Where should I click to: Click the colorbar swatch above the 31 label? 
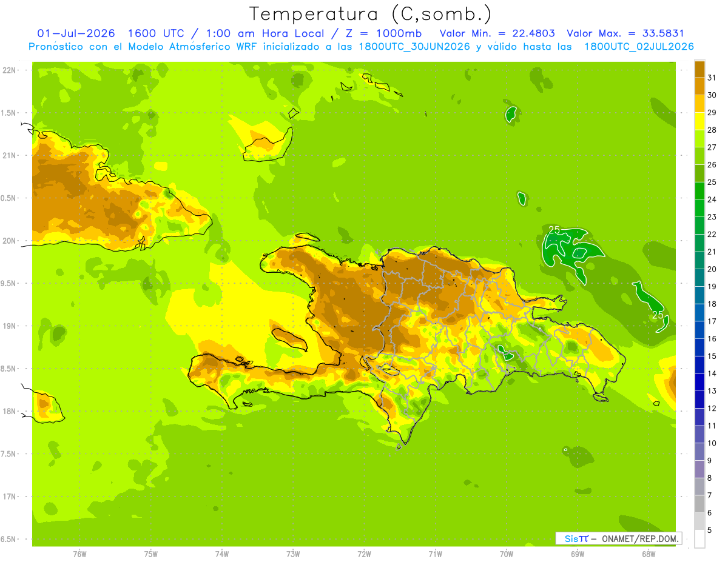click(x=699, y=69)
